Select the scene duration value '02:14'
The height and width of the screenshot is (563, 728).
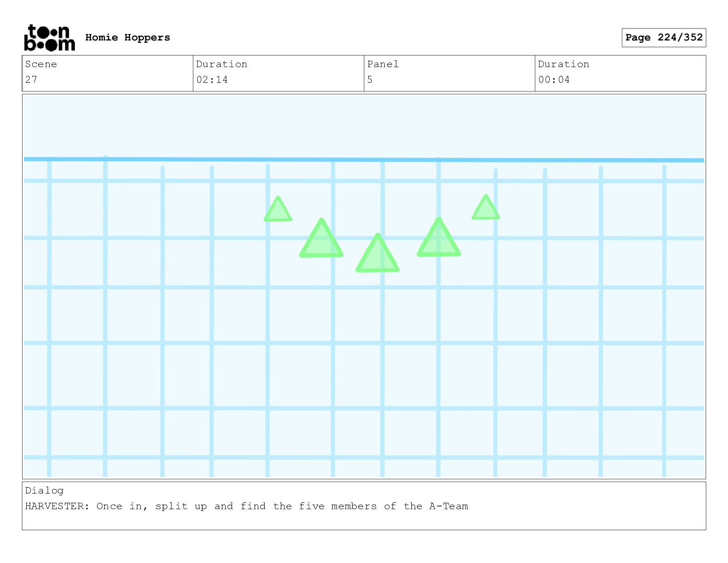click(x=212, y=80)
